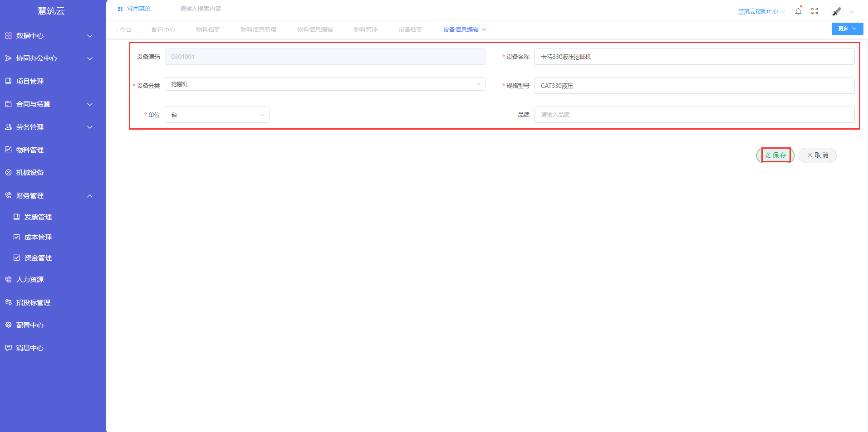Open 项目管理 menu item

[x=30, y=81]
